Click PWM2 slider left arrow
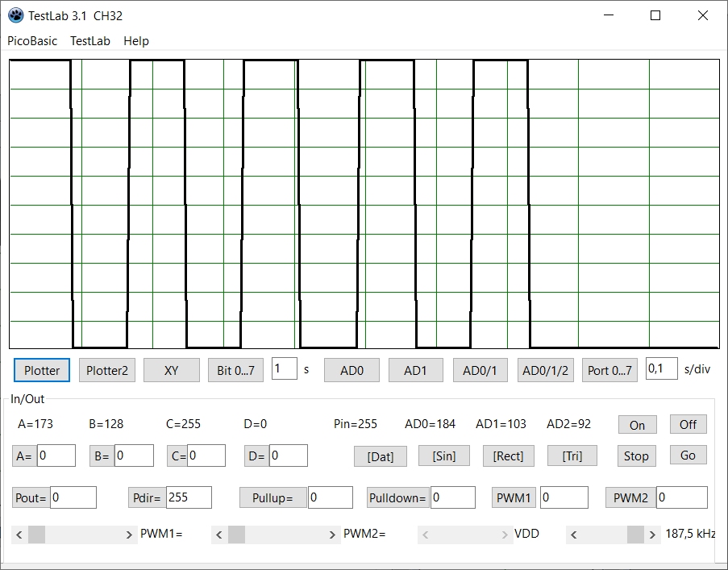Image resolution: width=728 pixels, height=570 pixels. [x=219, y=535]
